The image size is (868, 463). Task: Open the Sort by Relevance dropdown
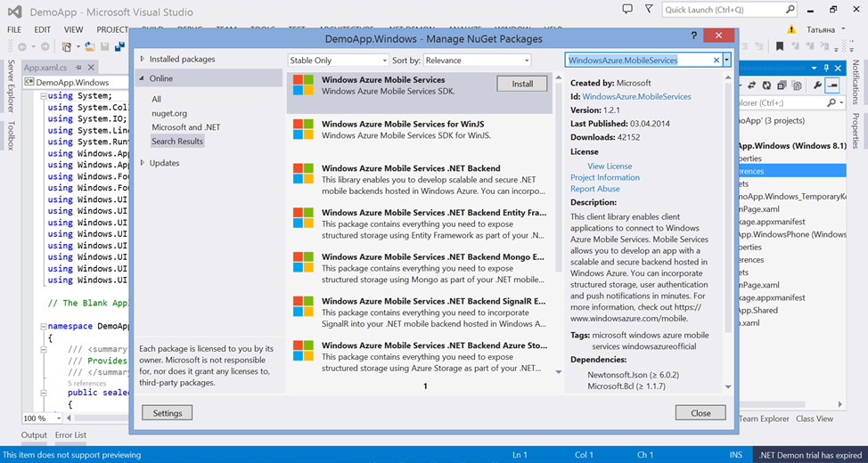tap(478, 61)
